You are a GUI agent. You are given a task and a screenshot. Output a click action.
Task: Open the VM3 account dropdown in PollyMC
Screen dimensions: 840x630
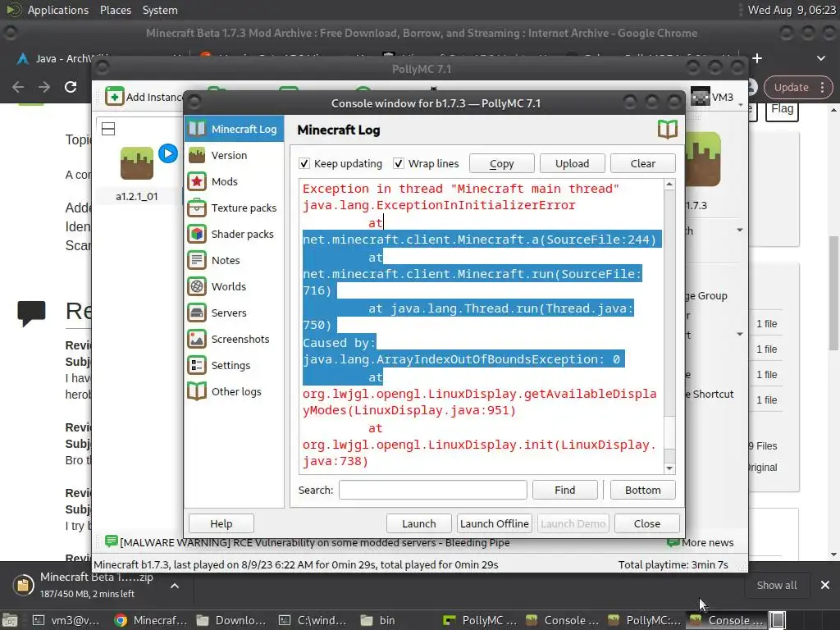click(718, 97)
